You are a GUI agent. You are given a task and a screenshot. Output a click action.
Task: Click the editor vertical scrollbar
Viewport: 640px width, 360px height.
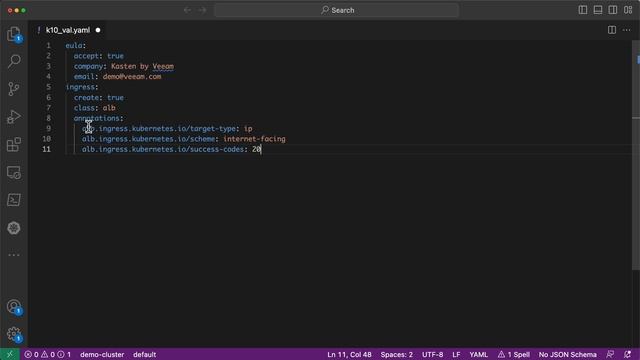click(636, 155)
